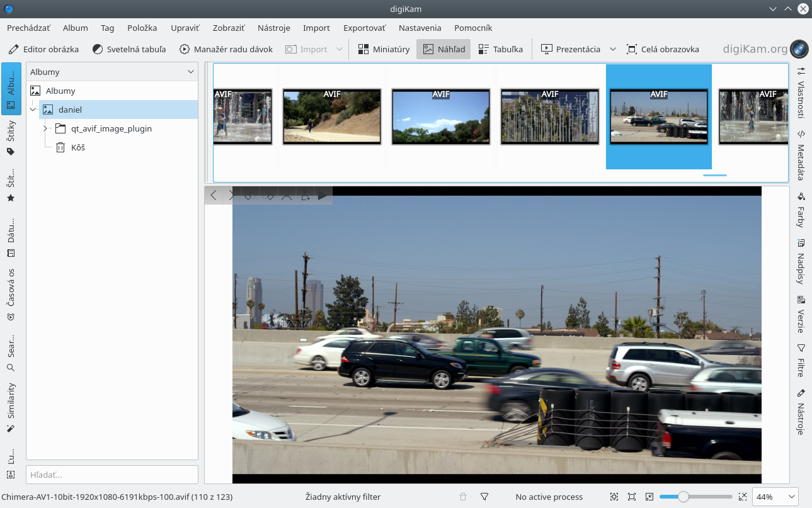This screenshot has width=812, height=508.
Task: Open the Položka menu
Action: (142, 28)
